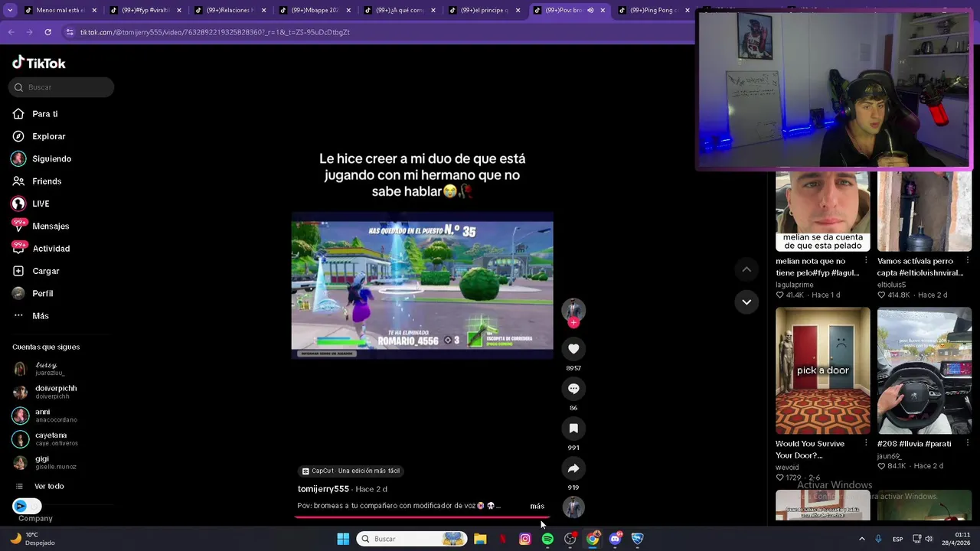Expand the caption with más
Viewport: 980px width, 551px height.
537,506
